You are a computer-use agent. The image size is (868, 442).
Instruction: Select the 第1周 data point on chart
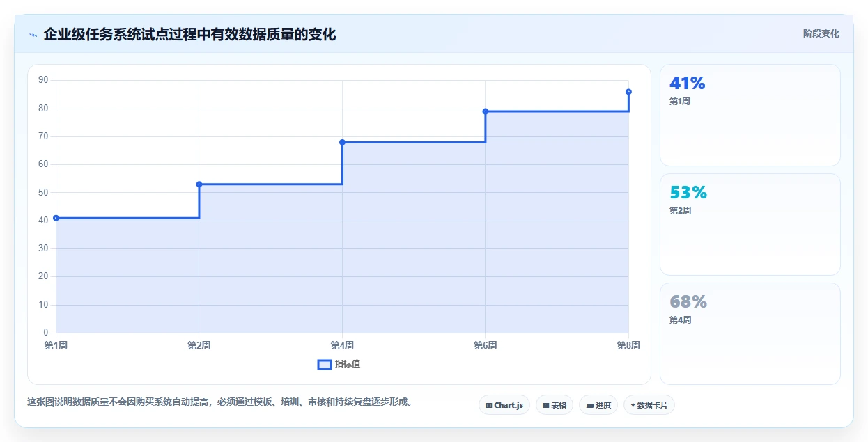pos(56,218)
